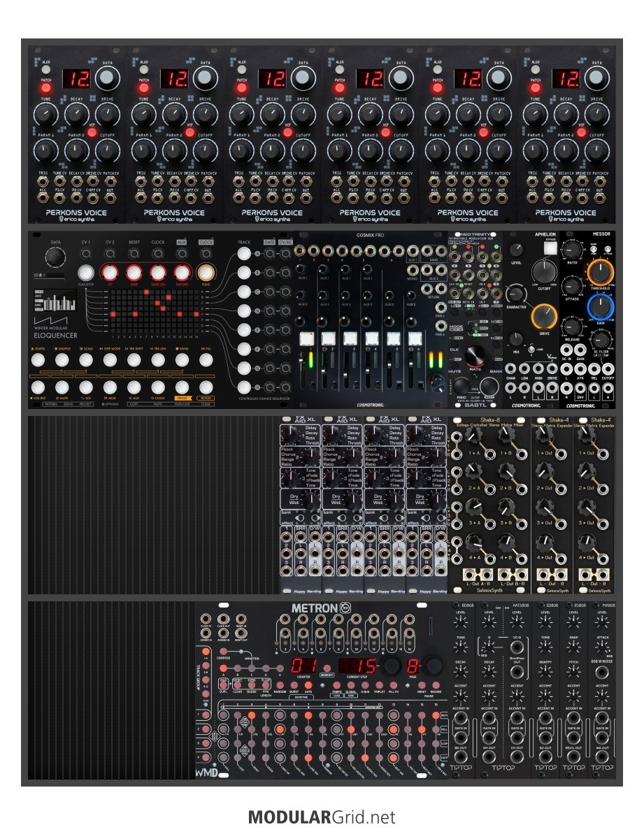The width and height of the screenshot is (644, 832).
Task: Click the Cosmix Pro master volume knob
Action: 437,382
